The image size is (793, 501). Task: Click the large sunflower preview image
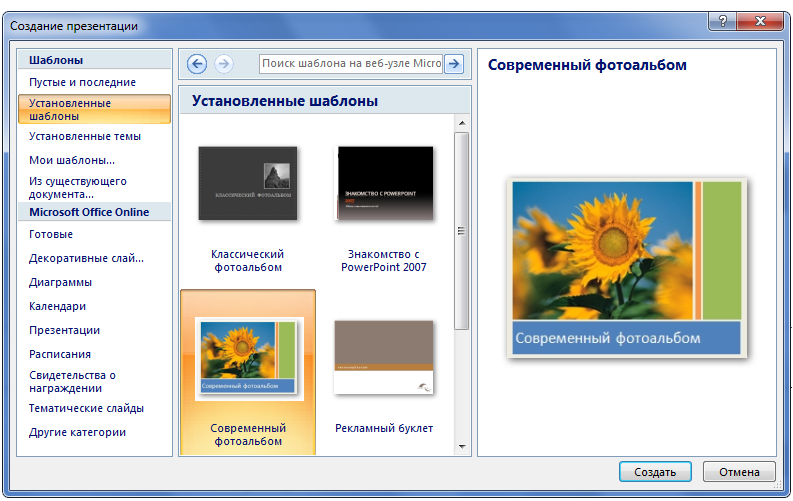click(x=627, y=268)
